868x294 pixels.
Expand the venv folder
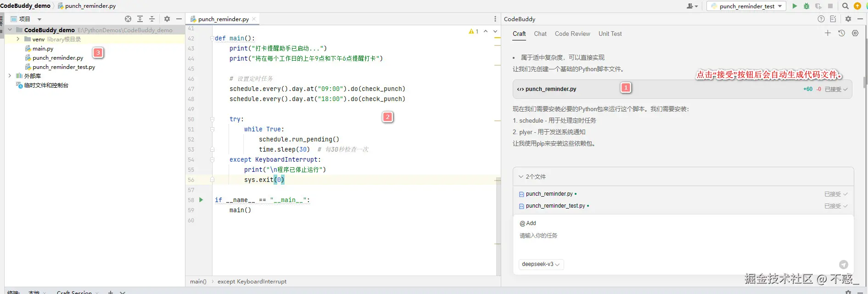tap(18, 39)
